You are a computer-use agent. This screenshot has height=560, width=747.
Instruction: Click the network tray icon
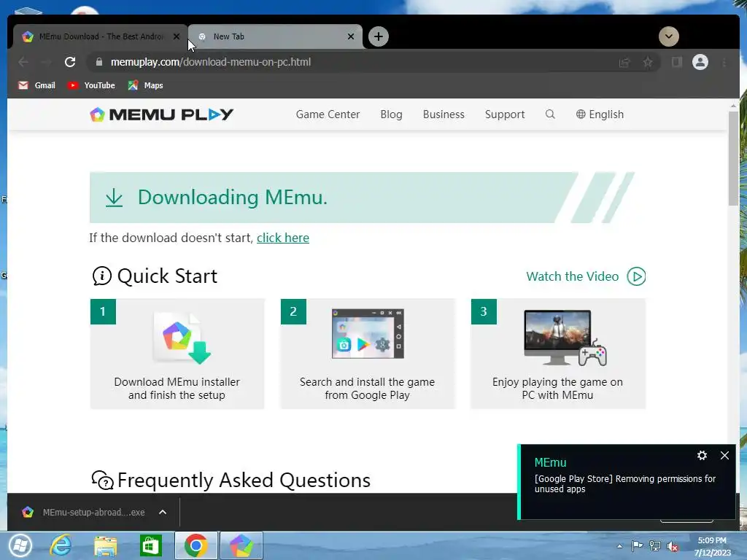[x=655, y=546]
